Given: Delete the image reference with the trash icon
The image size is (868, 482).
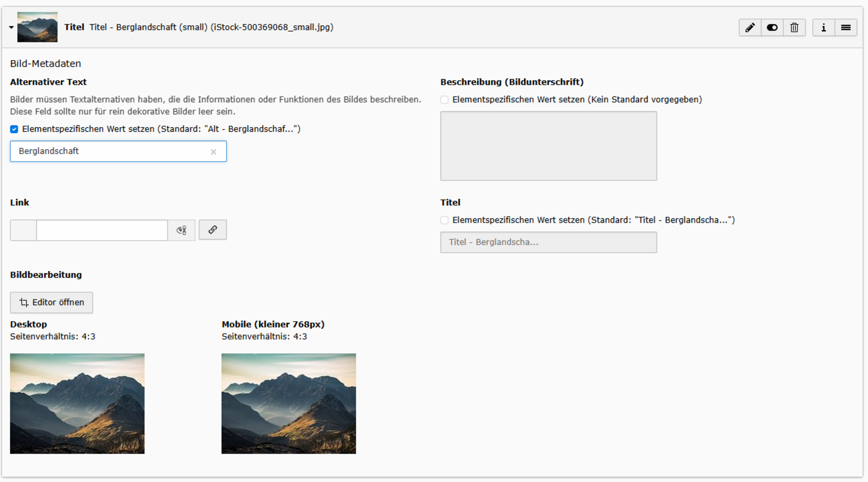Looking at the screenshot, I should (794, 28).
